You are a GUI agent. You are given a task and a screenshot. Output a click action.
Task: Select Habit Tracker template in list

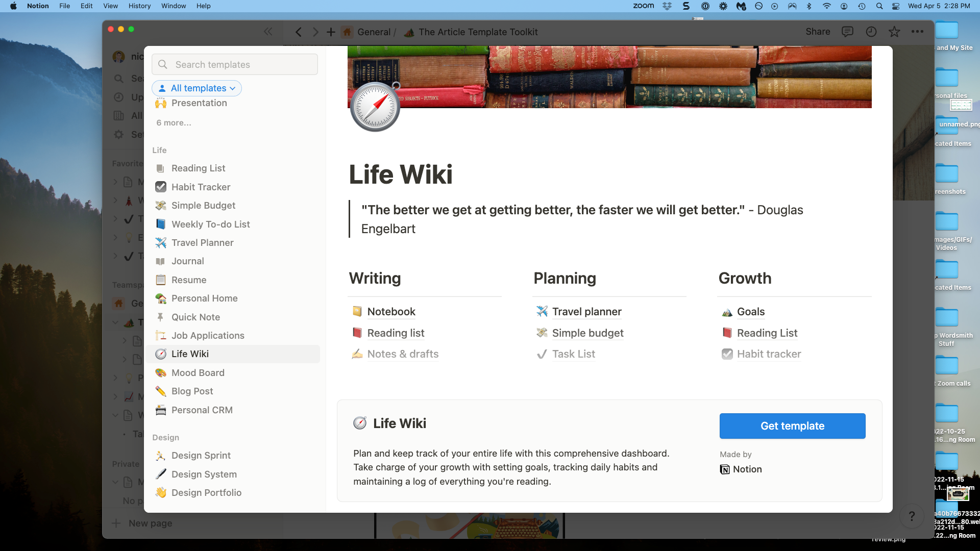pos(201,187)
